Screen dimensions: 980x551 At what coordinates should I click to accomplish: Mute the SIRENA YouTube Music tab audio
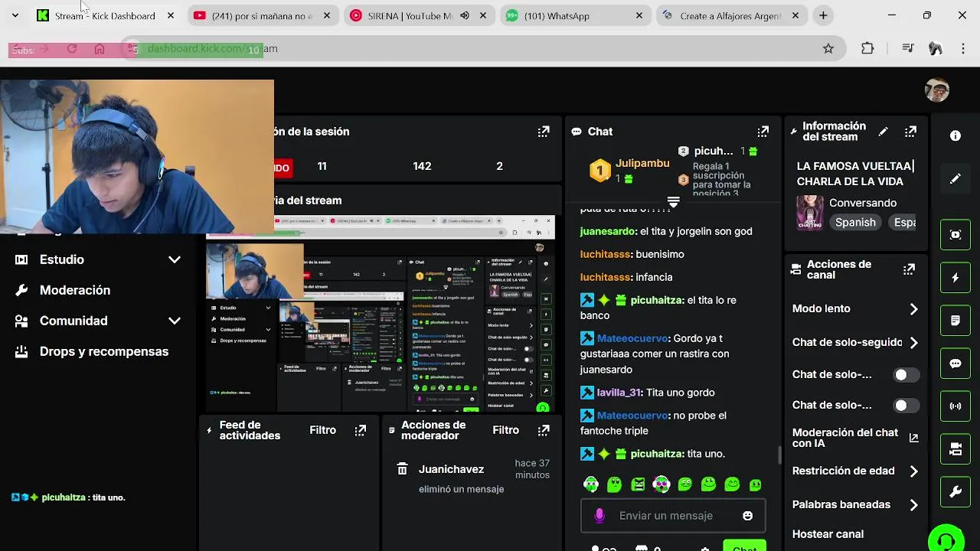[x=465, y=15]
